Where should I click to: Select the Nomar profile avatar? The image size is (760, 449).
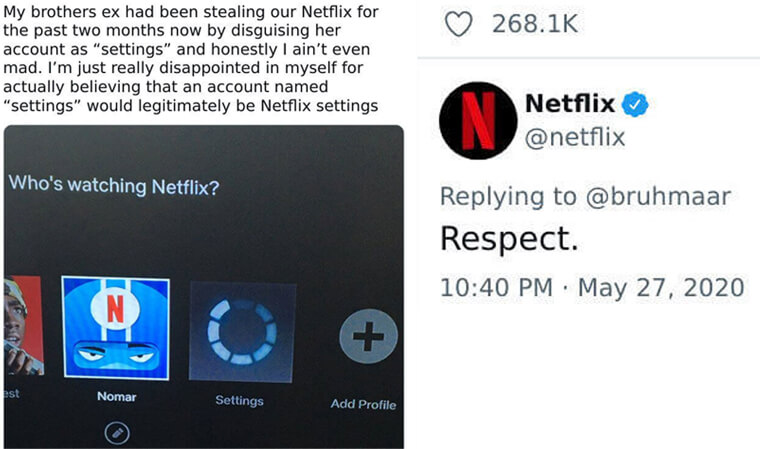[116, 328]
